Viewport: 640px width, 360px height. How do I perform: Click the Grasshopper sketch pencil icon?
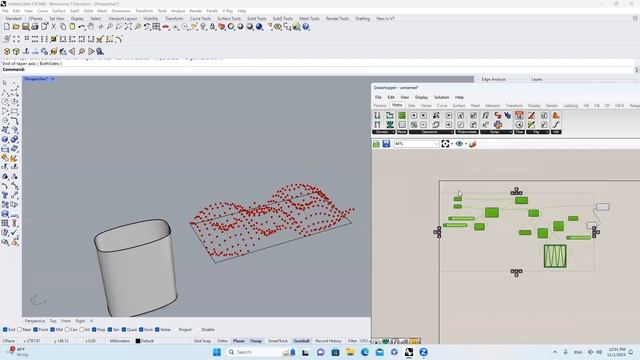473,144
